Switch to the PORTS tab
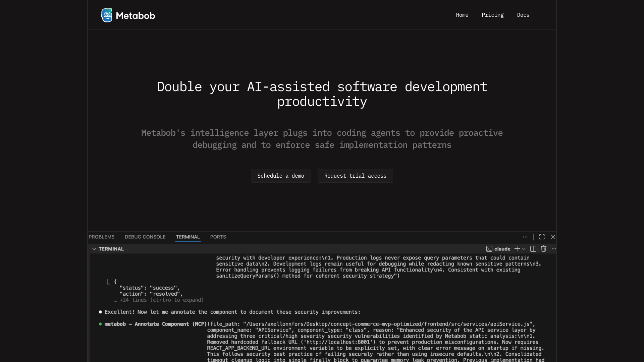This screenshot has width=644, height=362. pyautogui.click(x=218, y=237)
